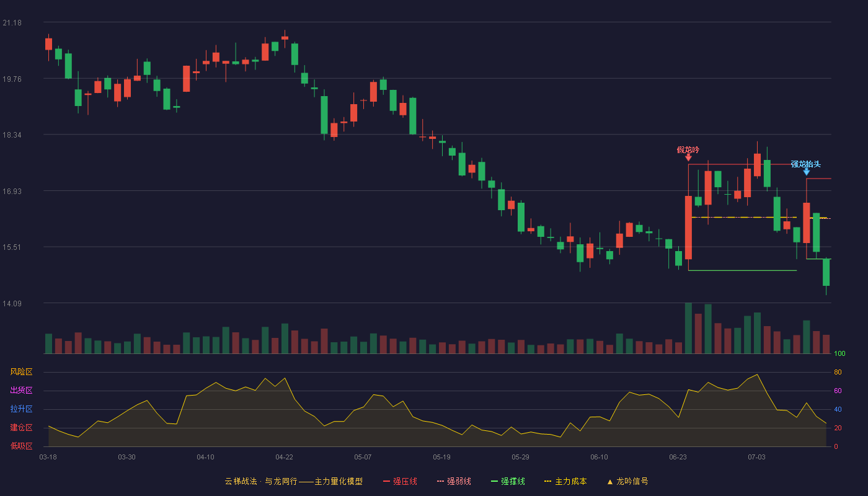This screenshot has height=496, width=868.
Task: Toggle the 强压线 legend item
Action: tap(400, 481)
